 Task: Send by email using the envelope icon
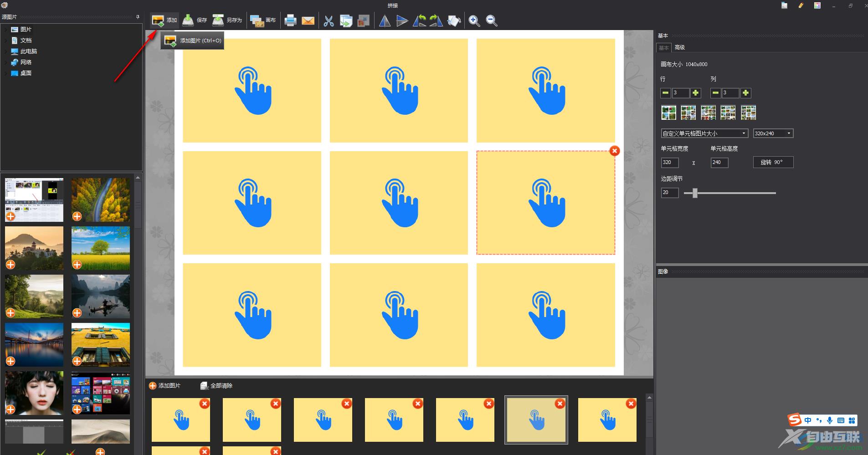(x=308, y=20)
